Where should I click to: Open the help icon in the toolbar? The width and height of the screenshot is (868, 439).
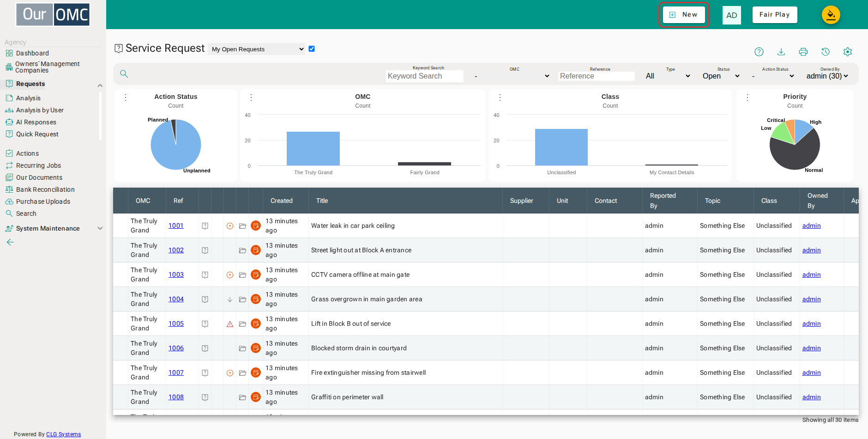(x=759, y=52)
